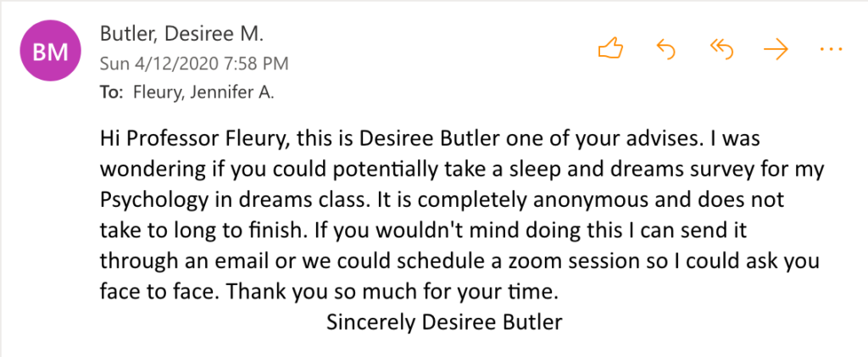Open sender name Butler, Desiree M.

[x=182, y=35]
